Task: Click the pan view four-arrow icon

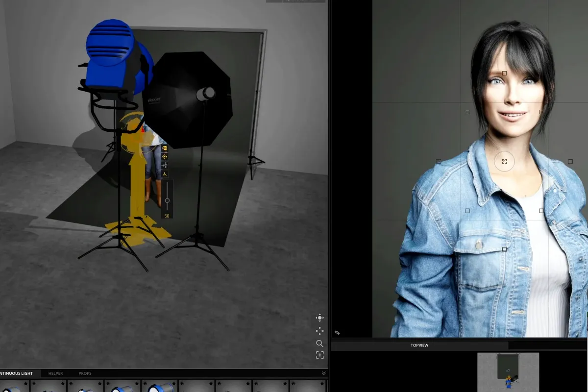Action: tap(319, 331)
